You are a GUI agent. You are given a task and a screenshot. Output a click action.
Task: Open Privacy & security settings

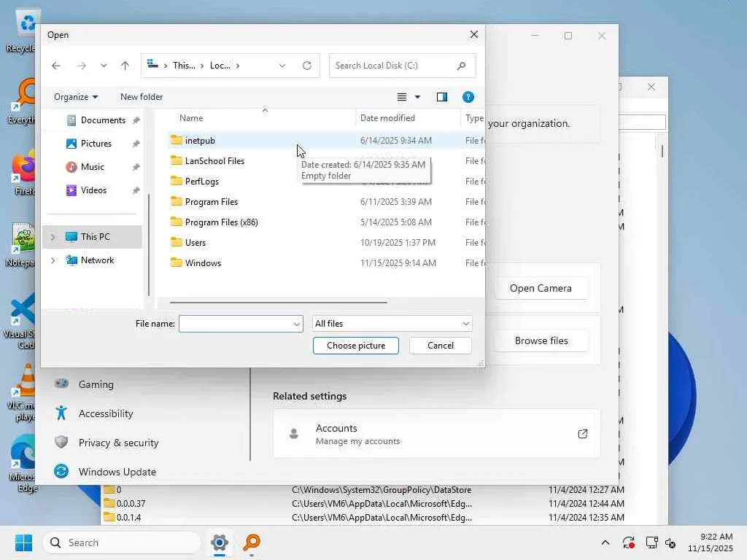(x=117, y=443)
